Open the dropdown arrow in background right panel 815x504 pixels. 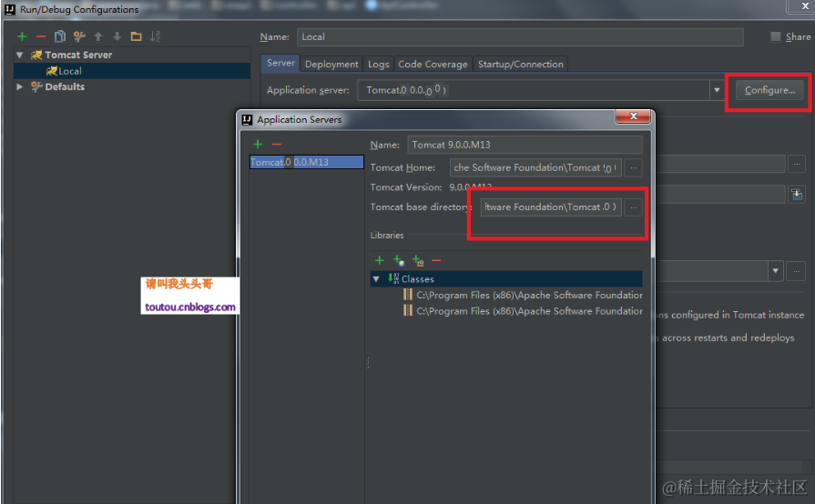tap(776, 271)
